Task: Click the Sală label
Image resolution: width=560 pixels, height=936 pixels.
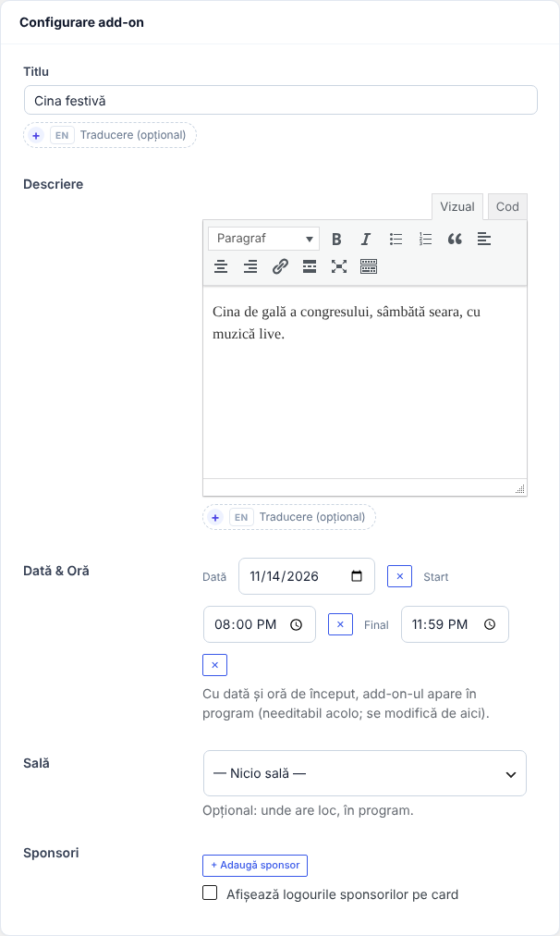Action: tap(36, 763)
